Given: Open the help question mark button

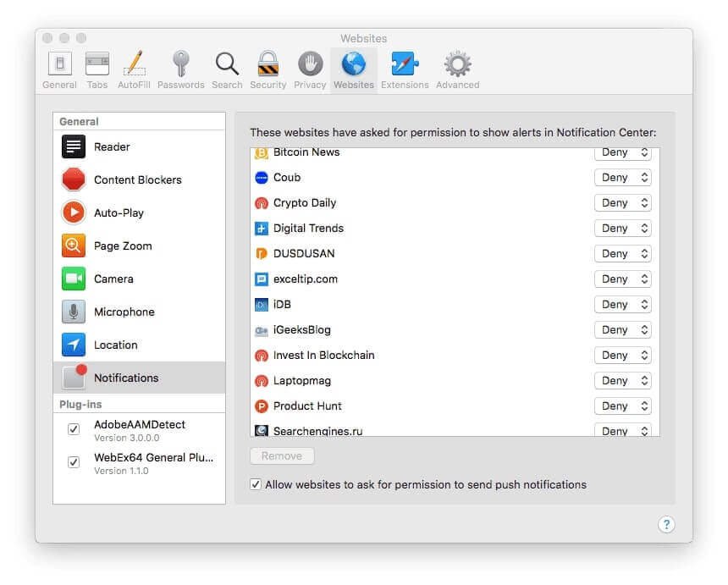Looking at the screenshot, I should [666, 525].
